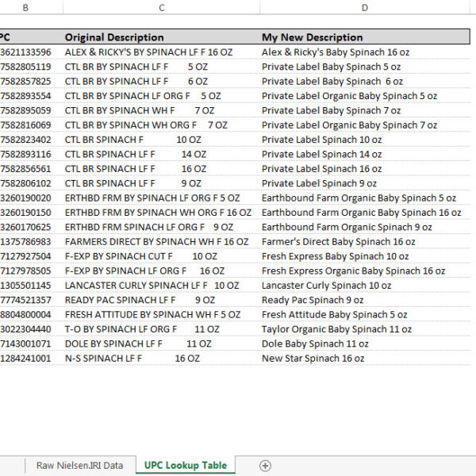Select the UPC Lookup Table sheet tab
The height and width of the screenshot is (476, 476).
(186, 465)
